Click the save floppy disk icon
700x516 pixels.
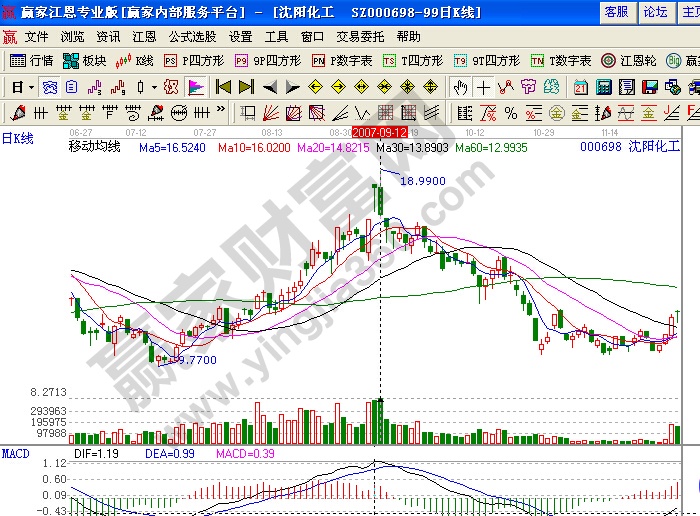pos(650,87)
